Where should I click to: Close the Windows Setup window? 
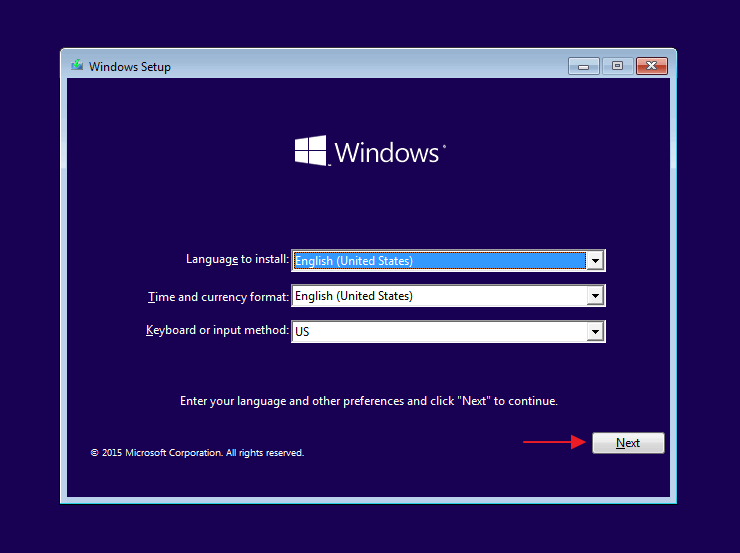point(652,66)
